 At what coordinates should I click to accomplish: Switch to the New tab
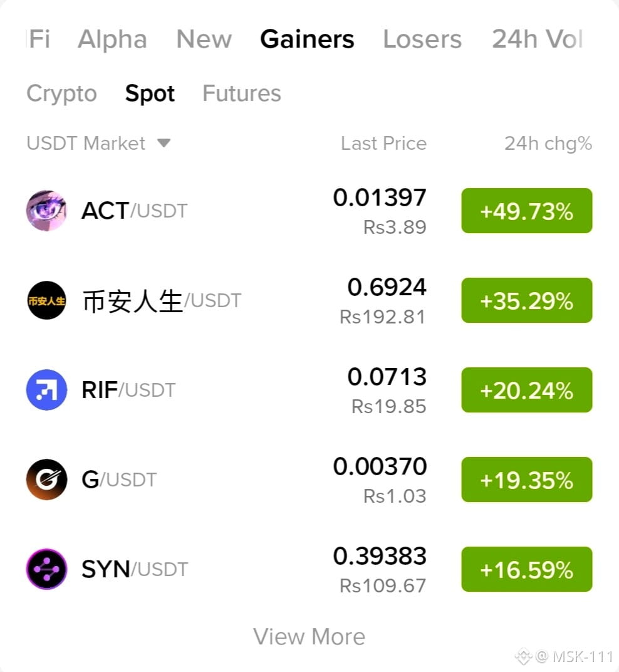point(204,39)
